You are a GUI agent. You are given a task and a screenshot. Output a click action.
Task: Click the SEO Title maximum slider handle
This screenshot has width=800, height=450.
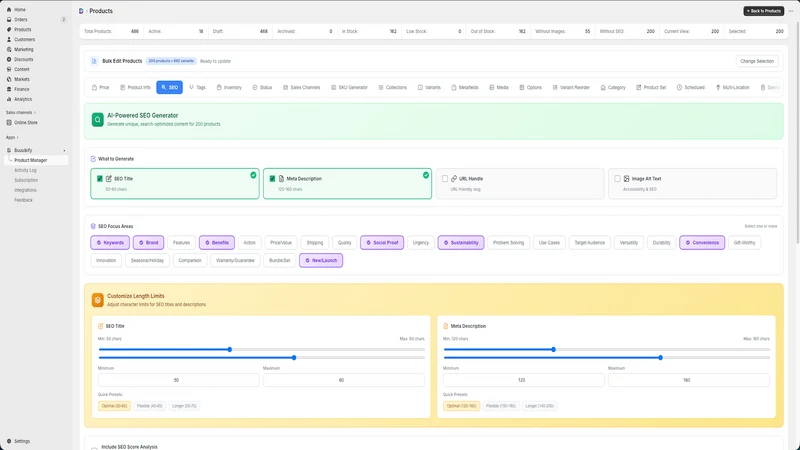pyautogui.click(x=294, y=358)
